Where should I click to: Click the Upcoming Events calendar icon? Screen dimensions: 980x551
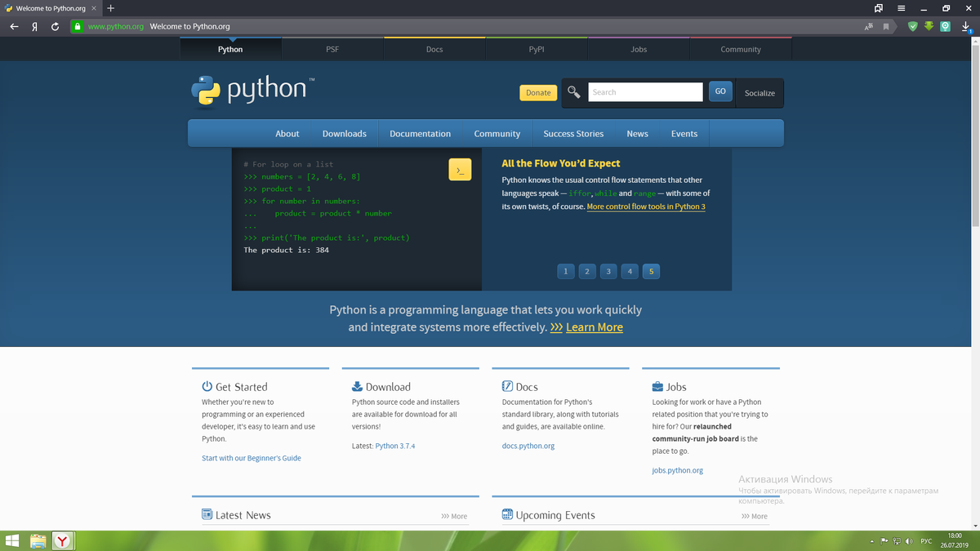click(509, 514)
